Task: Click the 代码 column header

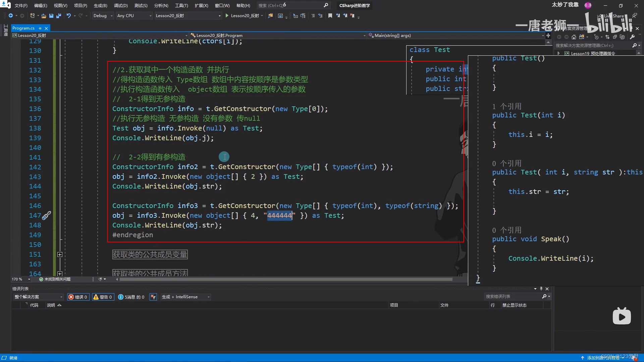Action: click(34, 305)
